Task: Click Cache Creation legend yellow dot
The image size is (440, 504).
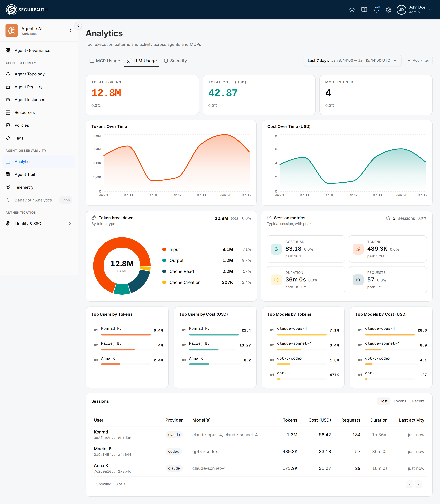Action: pos(164,282)
